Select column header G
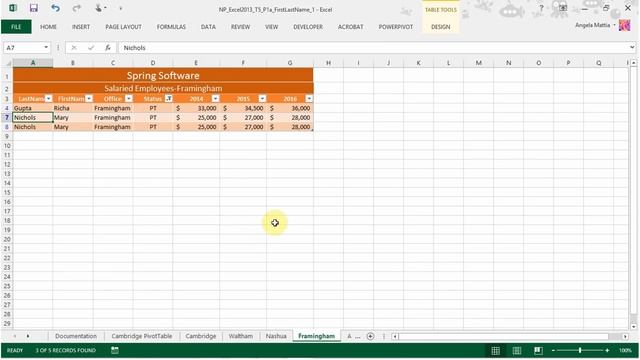 pos(290,63)
